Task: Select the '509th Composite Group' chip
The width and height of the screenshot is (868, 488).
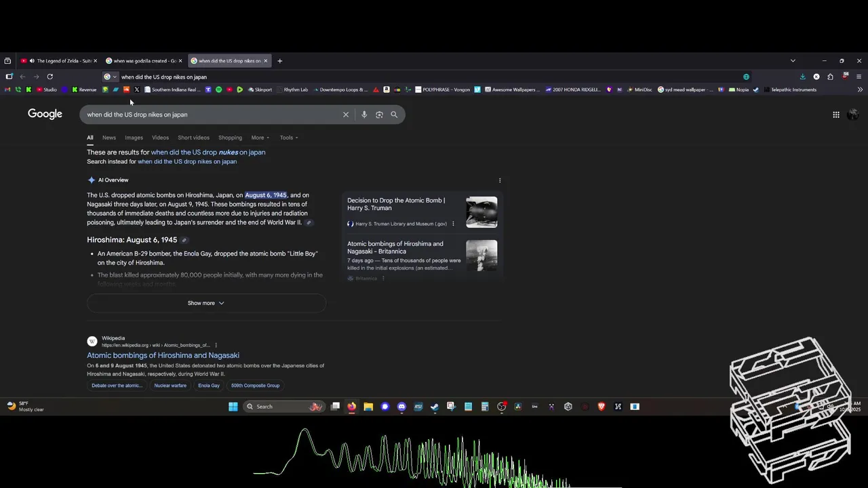Action: coord(255,386)
